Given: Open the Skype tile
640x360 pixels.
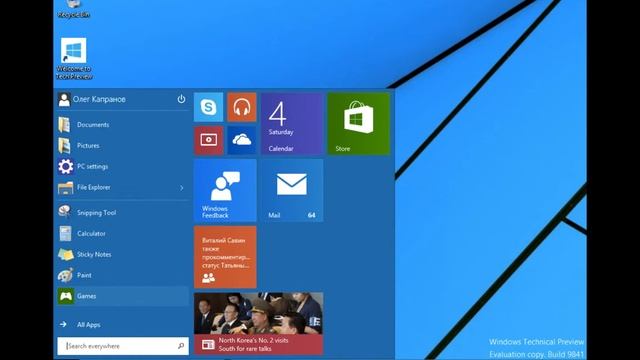Looking at the screenshot, I should (x=209, y=107).
